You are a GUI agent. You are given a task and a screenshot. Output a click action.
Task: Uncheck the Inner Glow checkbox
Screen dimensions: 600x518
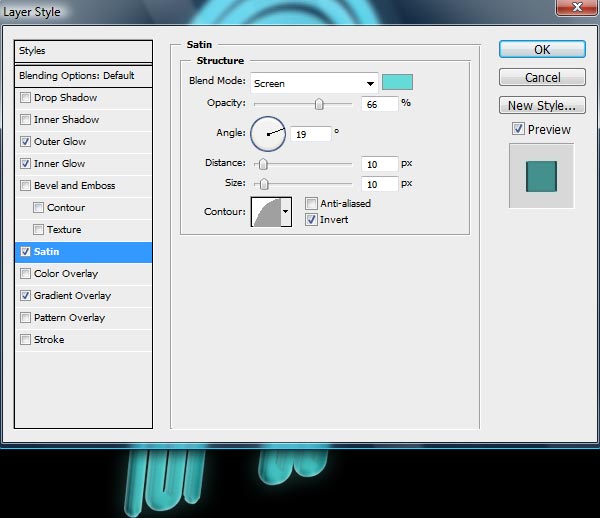25,164
